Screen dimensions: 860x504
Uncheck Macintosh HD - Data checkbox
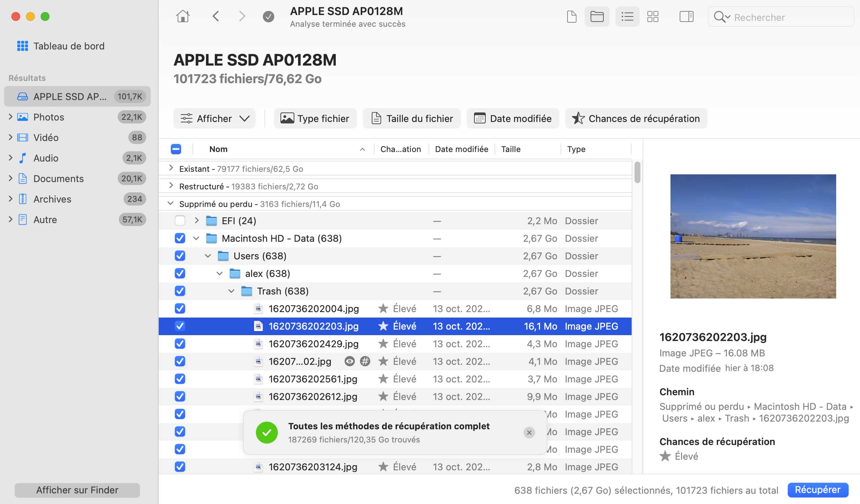click(180, 238)
